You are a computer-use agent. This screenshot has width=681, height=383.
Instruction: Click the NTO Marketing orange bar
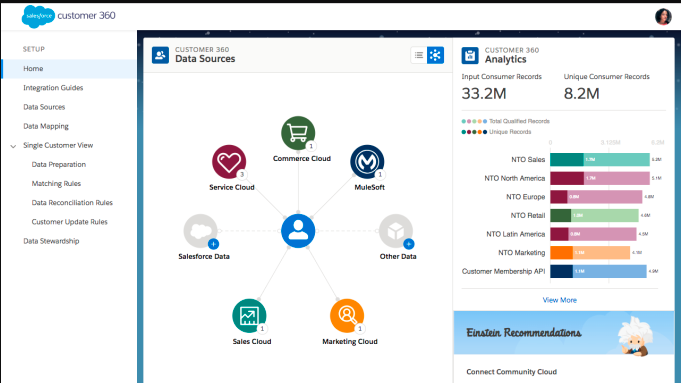[590, 252]
